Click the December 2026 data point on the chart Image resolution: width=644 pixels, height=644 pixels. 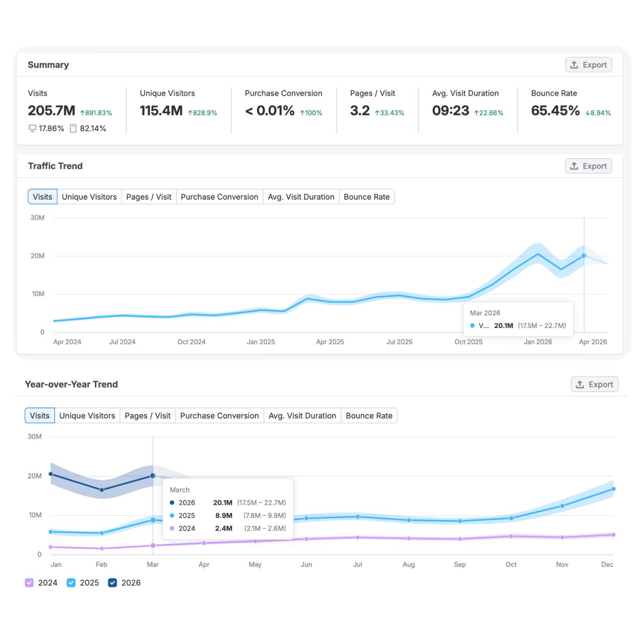pos(613,488)
